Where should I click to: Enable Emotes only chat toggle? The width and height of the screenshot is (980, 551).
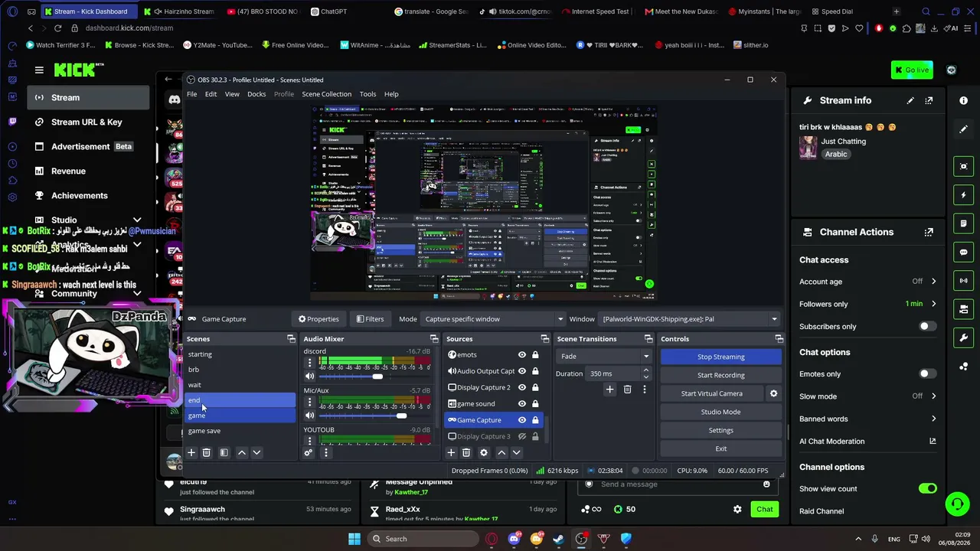[927, 374]
